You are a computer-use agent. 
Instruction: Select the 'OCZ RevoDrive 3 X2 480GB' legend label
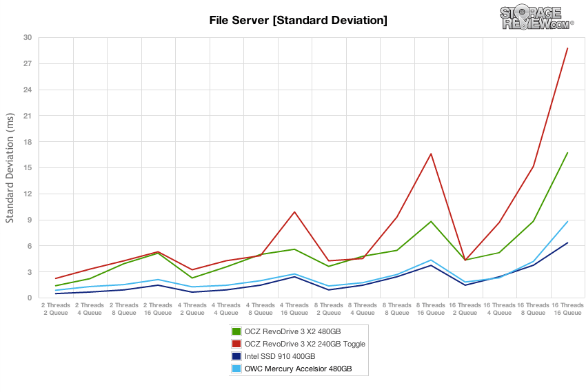(292, 331)
